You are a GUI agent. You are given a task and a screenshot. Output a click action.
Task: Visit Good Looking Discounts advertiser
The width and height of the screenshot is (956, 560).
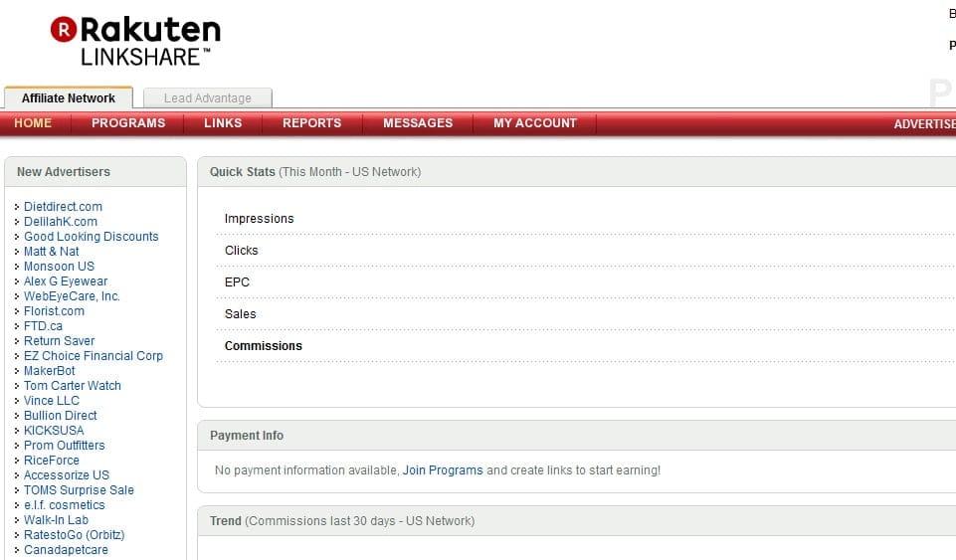tap(91, 237)
